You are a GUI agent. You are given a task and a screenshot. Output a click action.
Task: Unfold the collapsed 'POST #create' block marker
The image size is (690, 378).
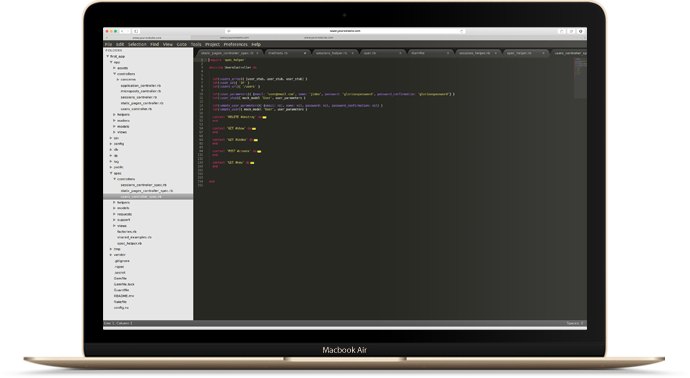259,151
